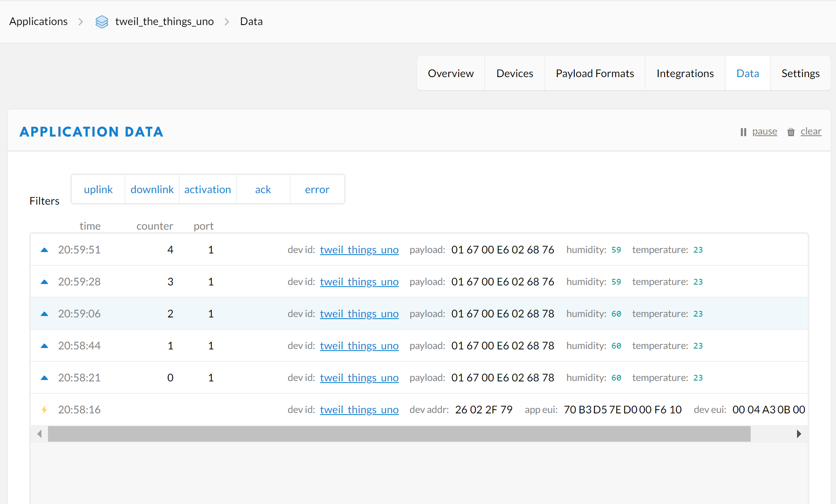
Task: Click the horizontal scrollbar thumb
Action: click(x=399, y=434)
